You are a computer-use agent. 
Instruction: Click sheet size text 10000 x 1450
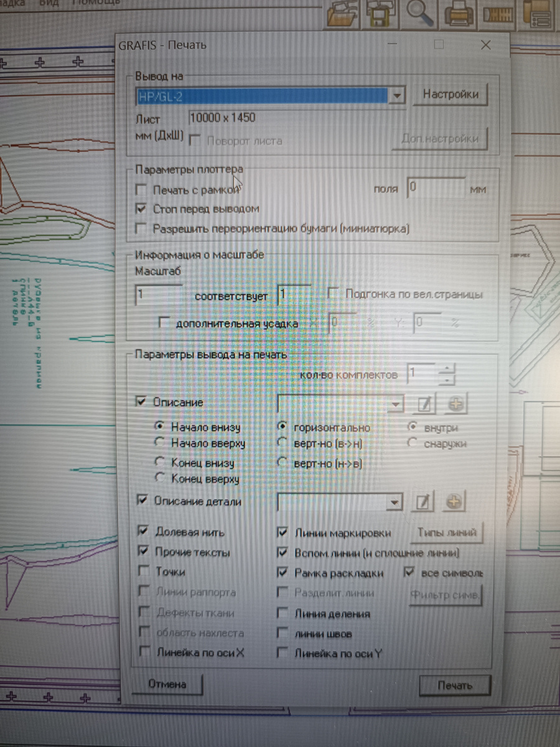pos(223,118)
